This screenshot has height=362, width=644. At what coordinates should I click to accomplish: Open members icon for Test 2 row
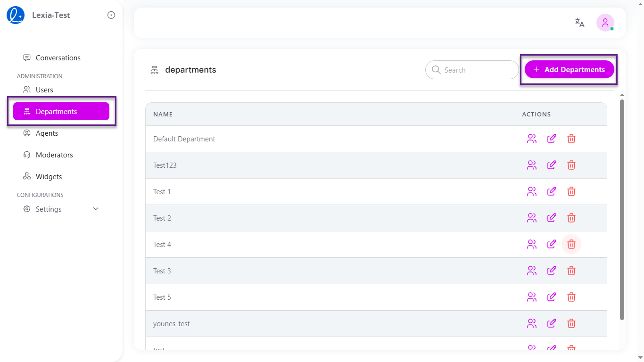coord(532,218)
